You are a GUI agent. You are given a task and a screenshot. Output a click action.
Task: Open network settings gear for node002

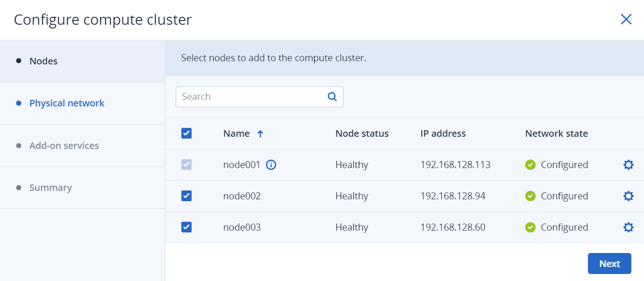click(628, 196)
